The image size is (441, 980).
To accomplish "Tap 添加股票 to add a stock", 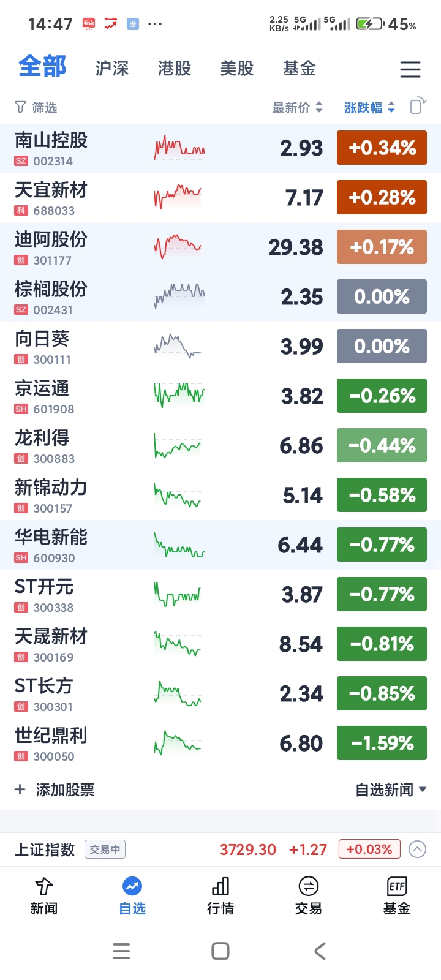I will pos(55,790).
